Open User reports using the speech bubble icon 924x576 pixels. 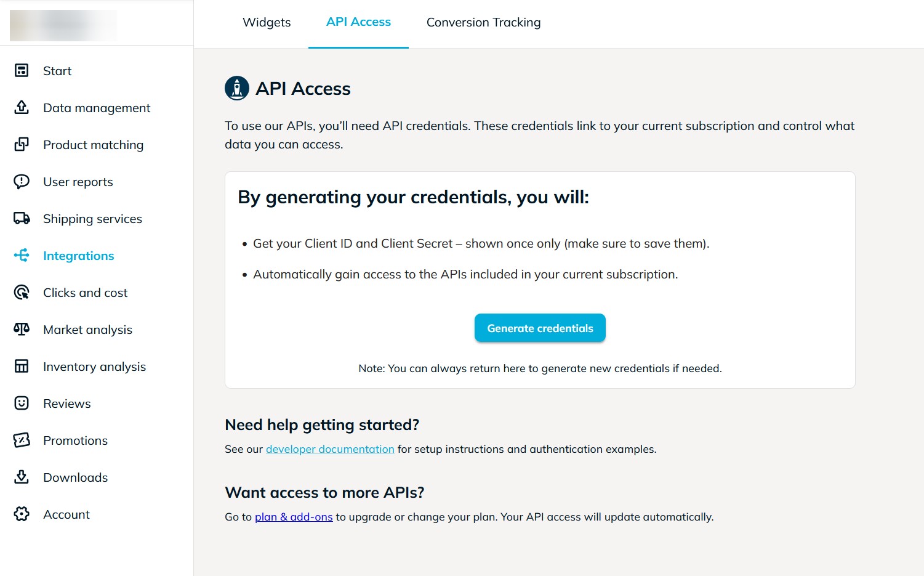pyautogui.click(x=22, y=181)
